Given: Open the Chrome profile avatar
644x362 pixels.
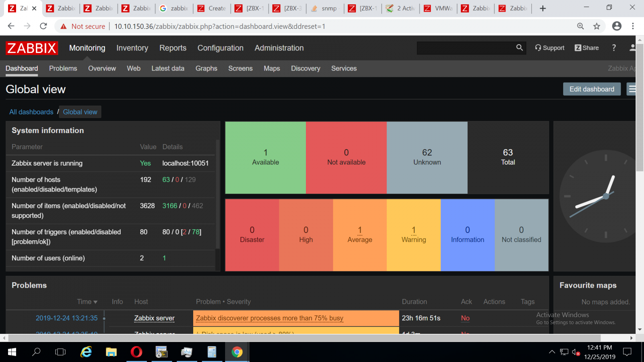Looking at the screenshot, I should (x=617, y=26).
